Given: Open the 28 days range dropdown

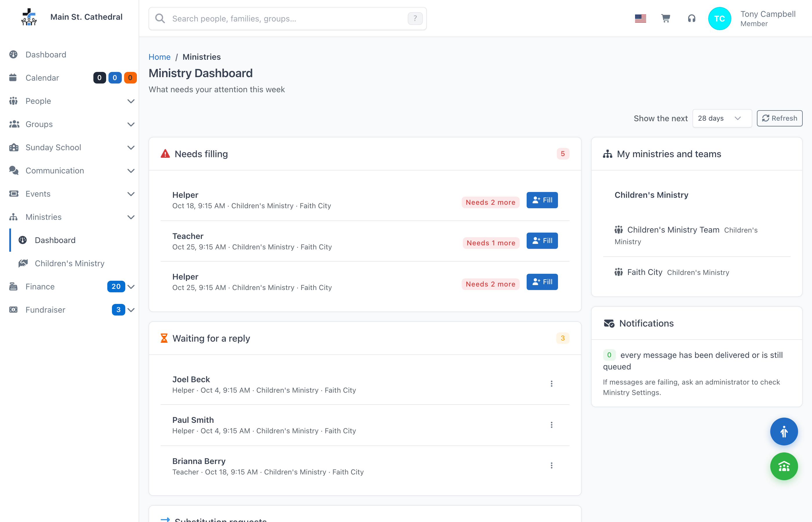Looking at the screenshot, I should pyautogui.click(x=722, y=118).
